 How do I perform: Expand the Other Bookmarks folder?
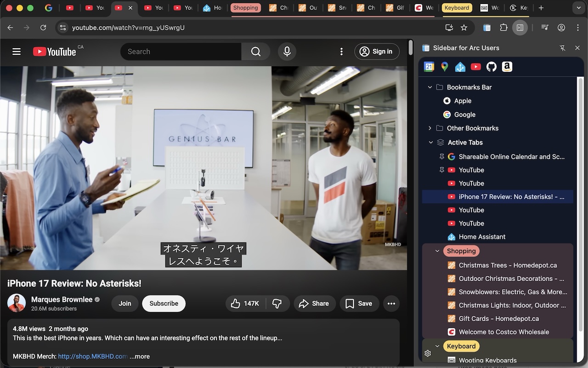pyautogui.click(x=430, y=128)
